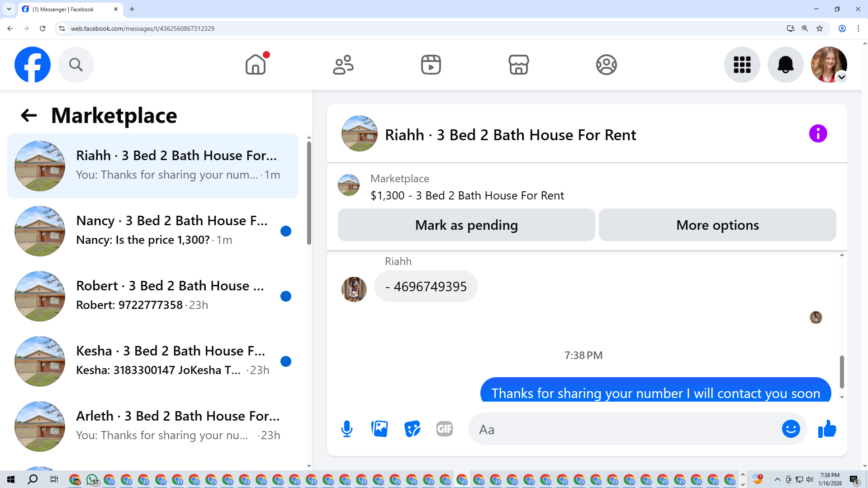
Task: Go back in browser history
Action: [x=10, y=28]
